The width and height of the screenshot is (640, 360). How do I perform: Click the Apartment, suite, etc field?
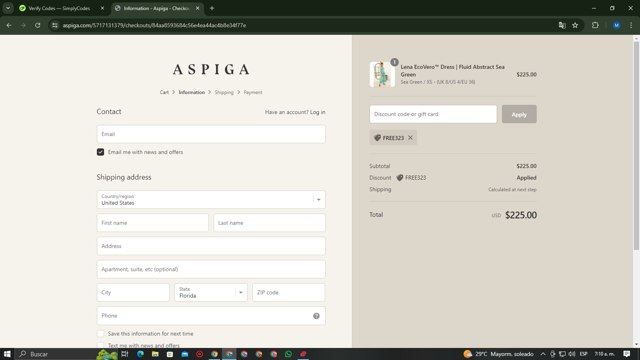pos(211,269)
